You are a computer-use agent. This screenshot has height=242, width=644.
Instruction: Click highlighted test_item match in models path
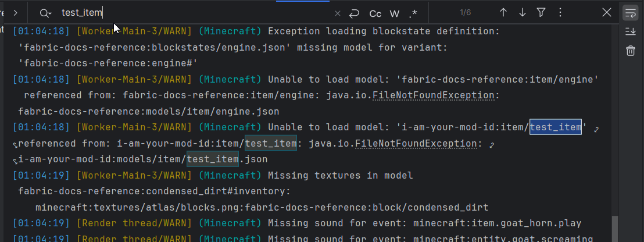point(213,159)
